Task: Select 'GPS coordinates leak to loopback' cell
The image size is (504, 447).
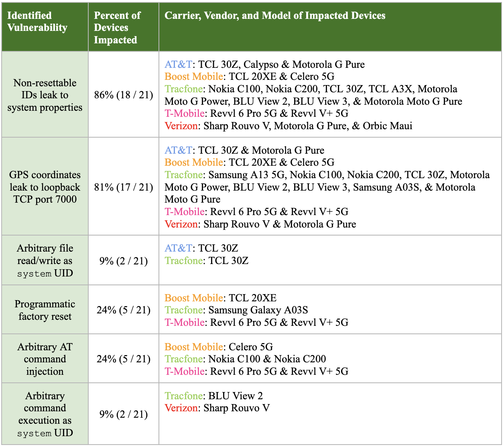Action: pyautogui.click(x=45, y=187)
